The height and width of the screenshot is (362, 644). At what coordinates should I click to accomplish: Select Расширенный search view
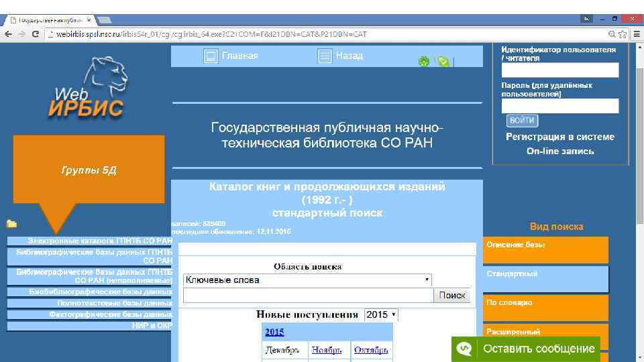pos(545,333)
